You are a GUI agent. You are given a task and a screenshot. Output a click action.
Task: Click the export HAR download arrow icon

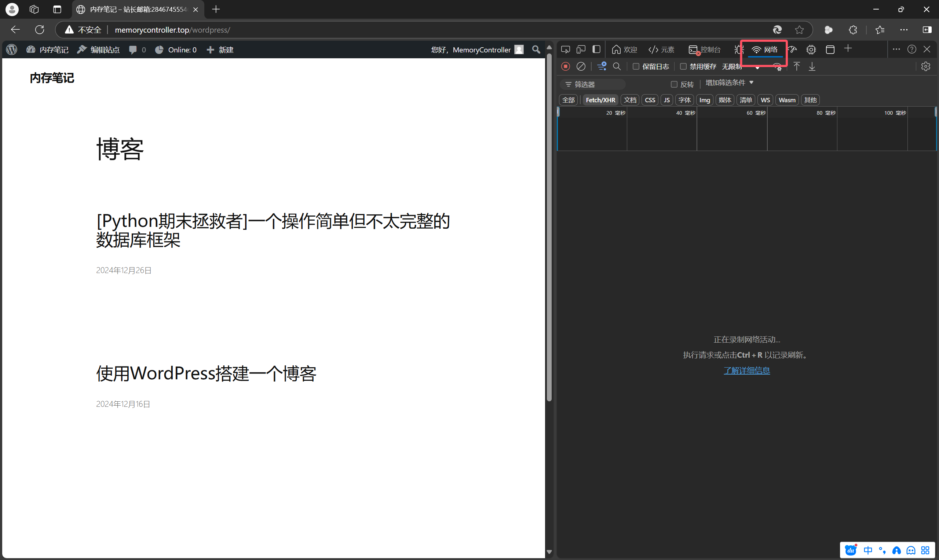(x=812, y=66)
